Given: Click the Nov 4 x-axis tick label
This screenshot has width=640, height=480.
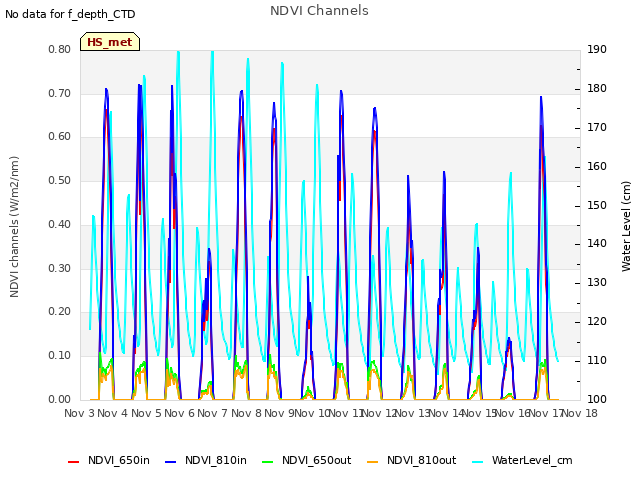Looking at the screenshot, I should pyautogui.click(x=113, y=413).
